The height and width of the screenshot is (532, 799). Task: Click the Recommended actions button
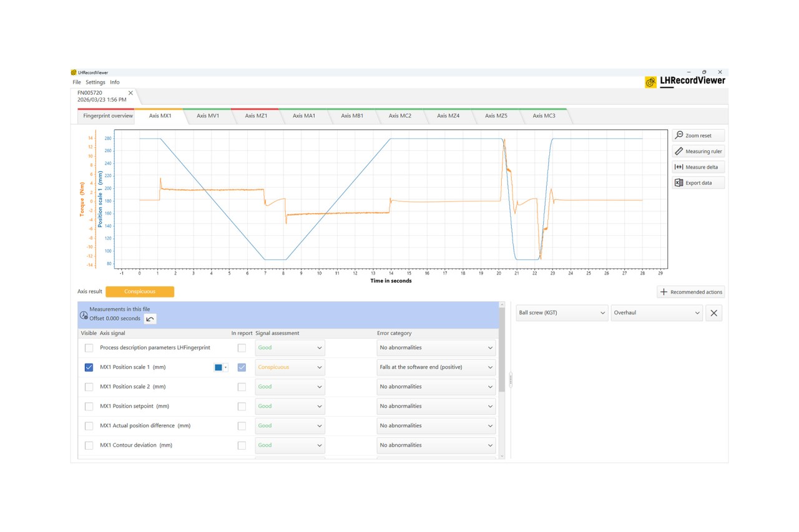click(691, 292)
